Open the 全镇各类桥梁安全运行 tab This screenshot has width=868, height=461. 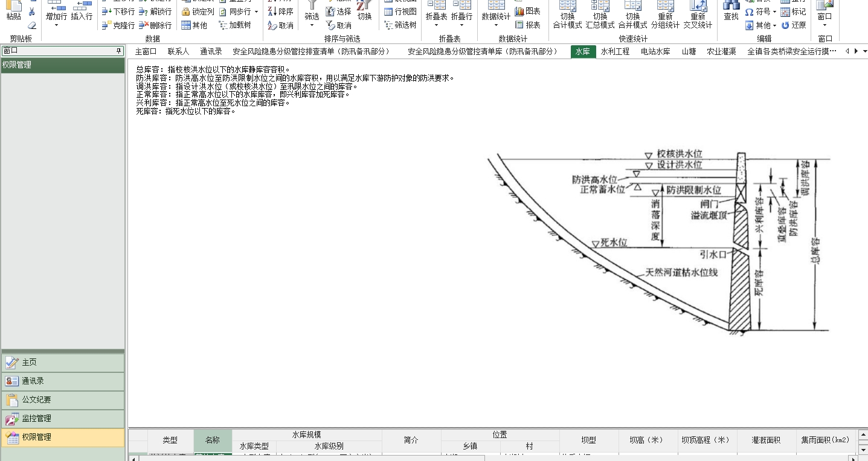pos(792,52)
